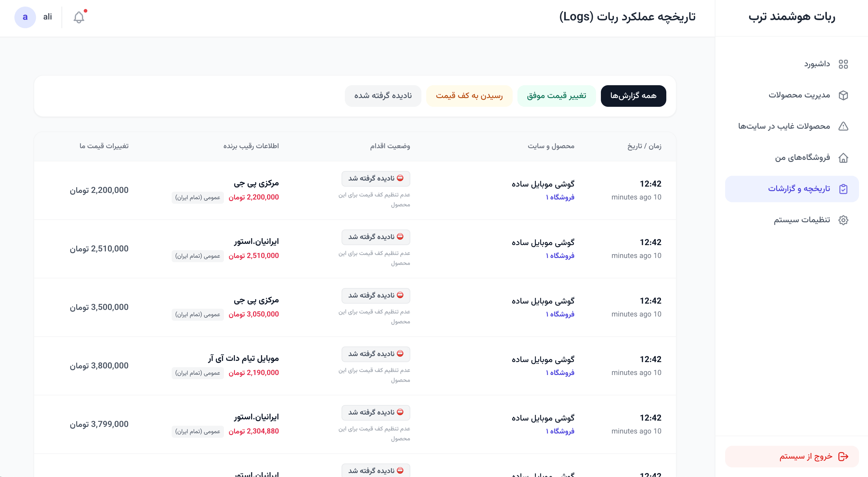Navigate to فروشگاه‌های من
The image size is (868, 477).
(792, 158)
